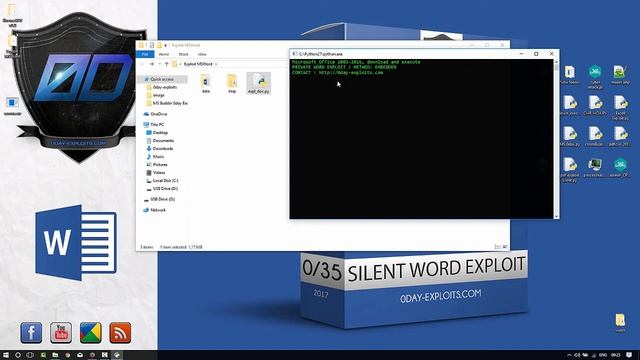The height and width of the screenshot is (360, 640).
Task: Open the View ribbon tab in Explorer
Action: pos(202,54)
